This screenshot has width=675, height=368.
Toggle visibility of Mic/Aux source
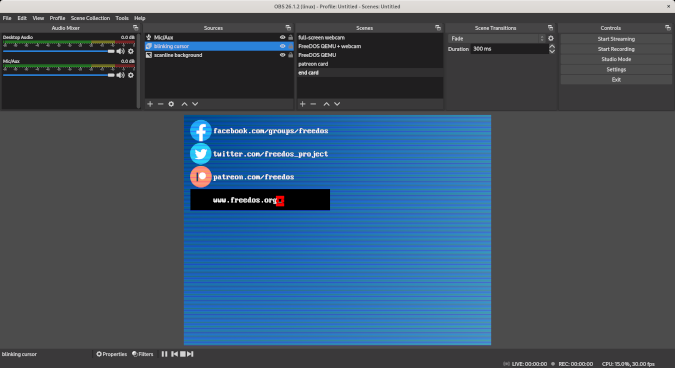(282, 37)
